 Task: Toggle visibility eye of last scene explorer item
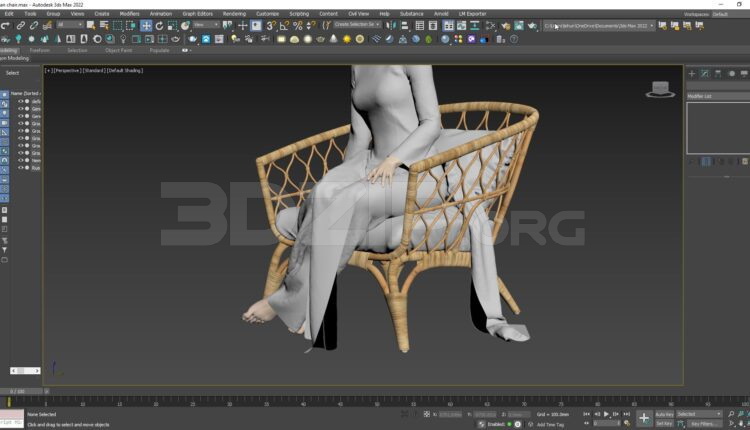[20, 168]
